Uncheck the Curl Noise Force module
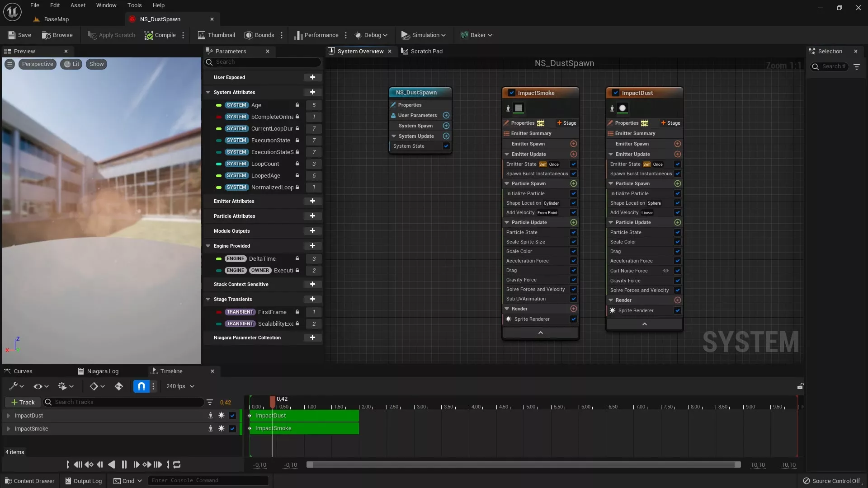 (x=677, y=271)
